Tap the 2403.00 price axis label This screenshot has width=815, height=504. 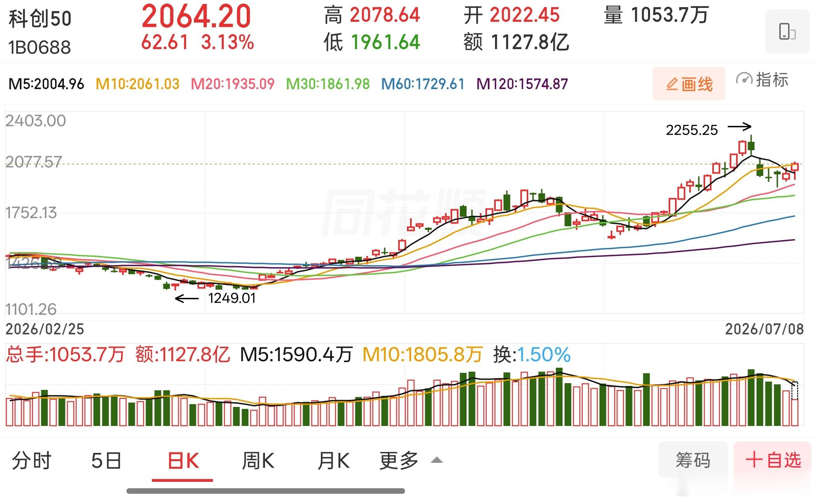pyautogui.click(x=35, y=121)
